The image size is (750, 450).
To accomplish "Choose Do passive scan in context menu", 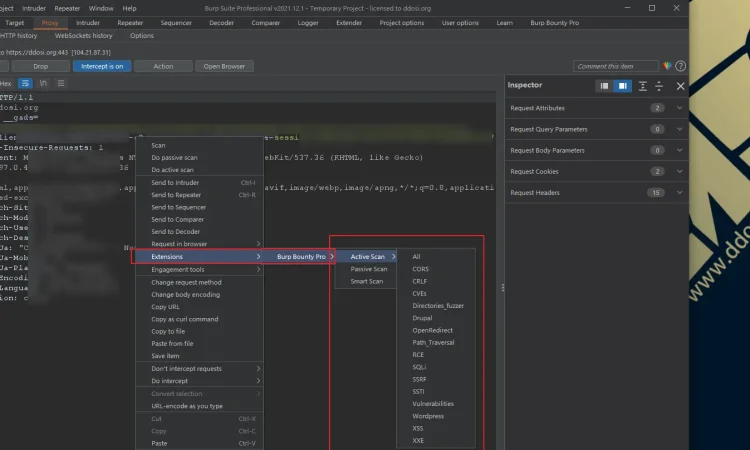I will click(x=199, y=157).
